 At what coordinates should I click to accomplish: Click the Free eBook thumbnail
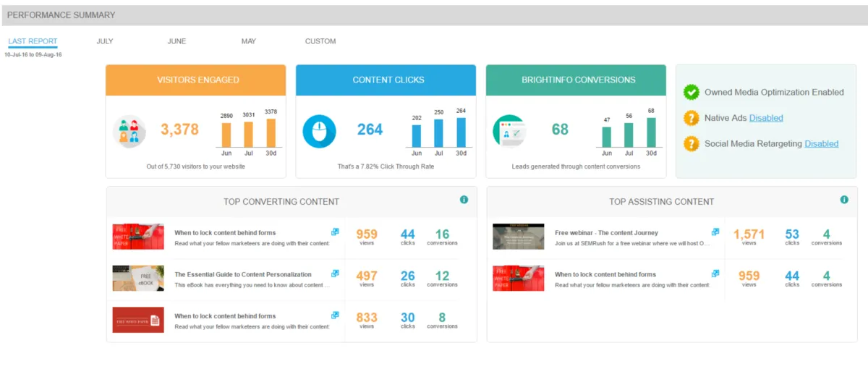click(x=138, y=278)
